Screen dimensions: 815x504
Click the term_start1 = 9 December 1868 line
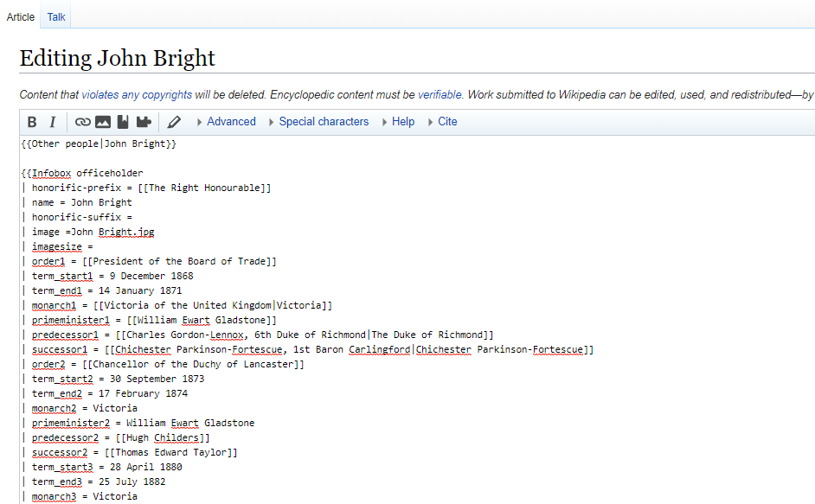click(x=107, y=276)
